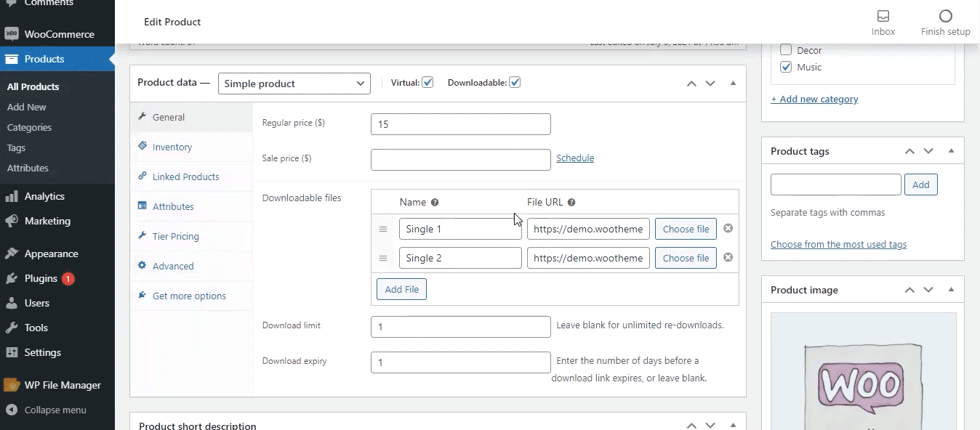
Task: Click the Name column help icon
Action: (x=435, y=203)
